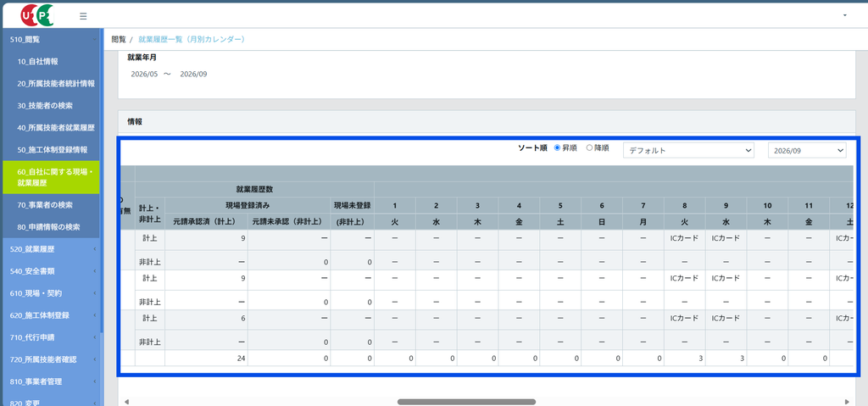Viewport: 868px width, 406px height.
Task: Click the 現場登録済み header cell
Action: [248, 205]
